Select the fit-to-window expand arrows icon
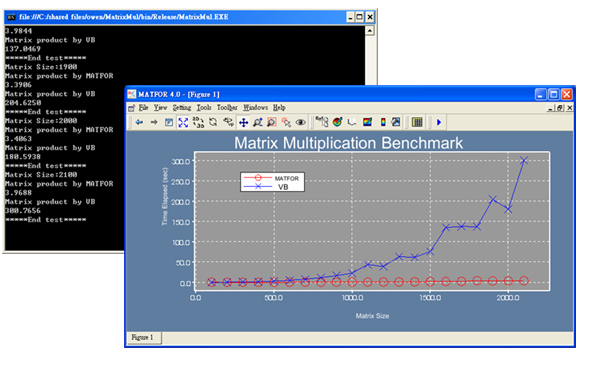The height and width of the screenshot is (369, 600). point(183,122)
